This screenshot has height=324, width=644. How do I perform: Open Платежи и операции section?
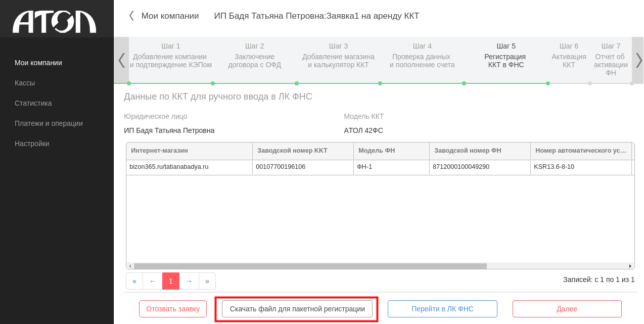(49, 123)
